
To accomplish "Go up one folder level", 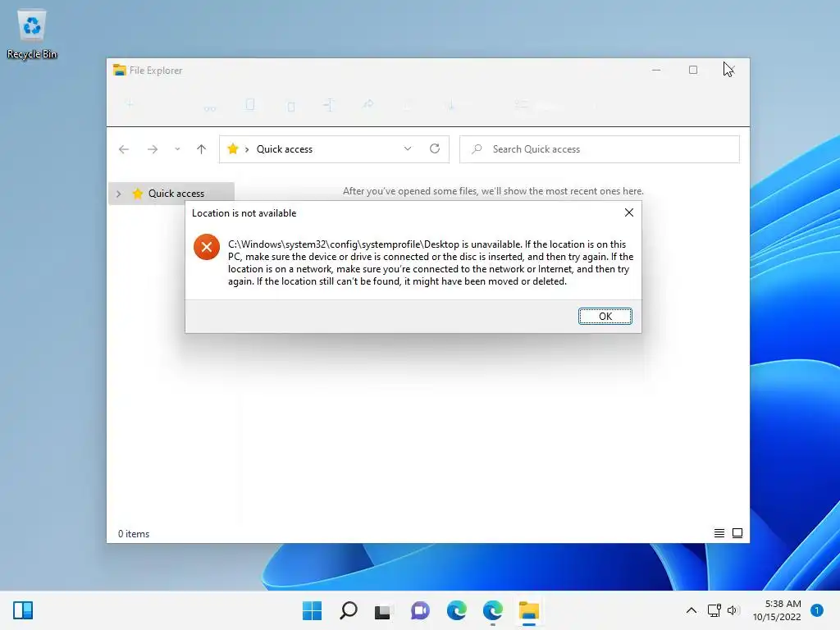I will click(202, 149).
